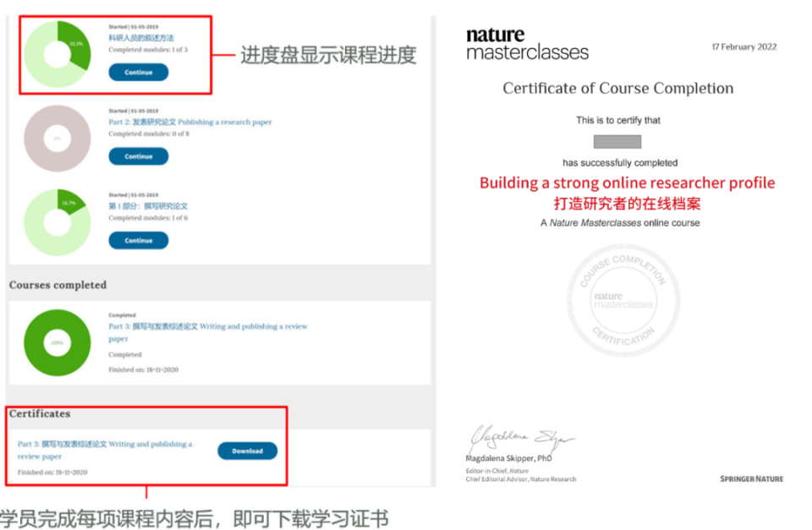
Task: Open completed Part 3 Writing and publishing a review paper link
Action: (x=208, y=332)
